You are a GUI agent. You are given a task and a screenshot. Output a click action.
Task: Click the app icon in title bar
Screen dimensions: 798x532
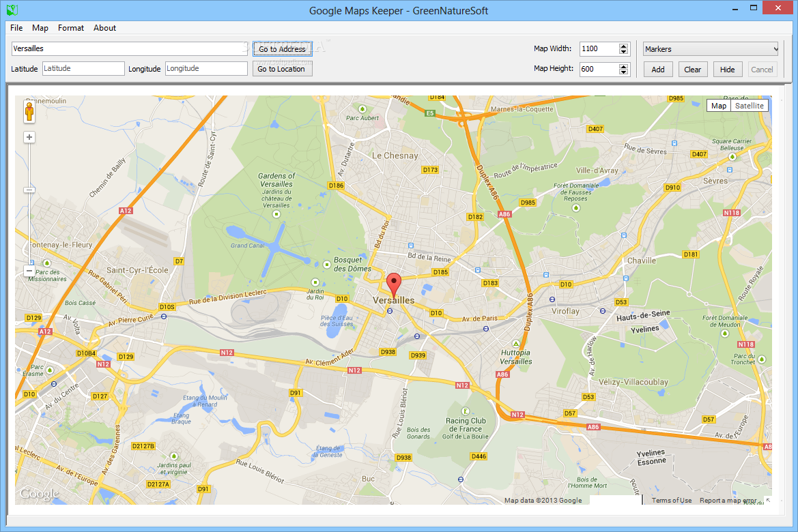tap(12, 10)
